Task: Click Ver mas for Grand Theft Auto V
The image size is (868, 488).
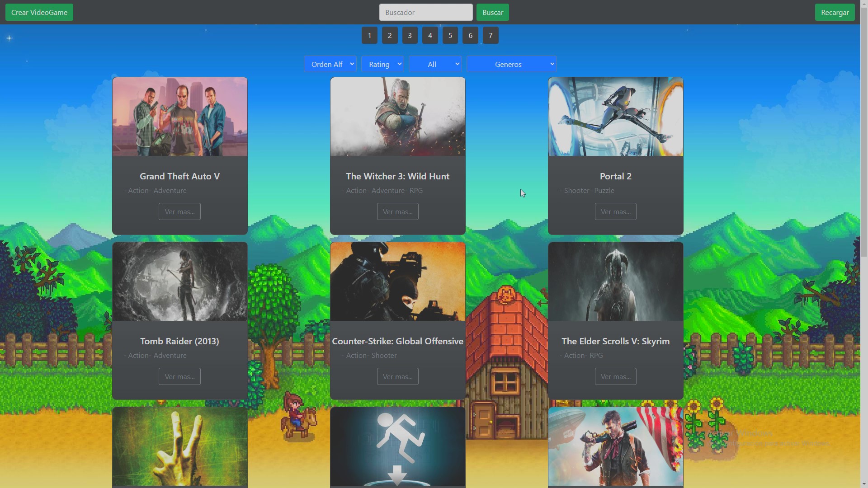Action: point(179,211)
